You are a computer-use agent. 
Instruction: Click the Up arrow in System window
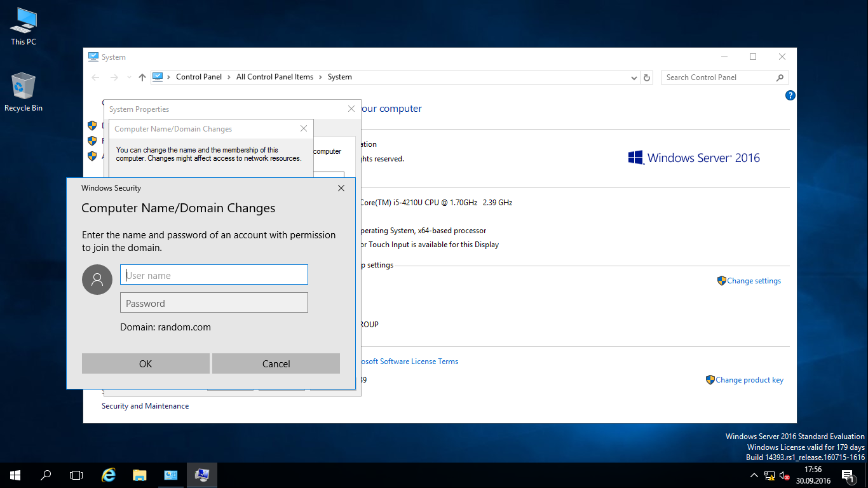click(142, 77)
